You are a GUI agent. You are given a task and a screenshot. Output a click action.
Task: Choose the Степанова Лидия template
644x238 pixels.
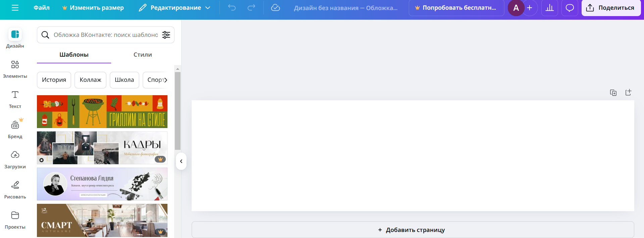pyautogui.click(x=102, y=184)
